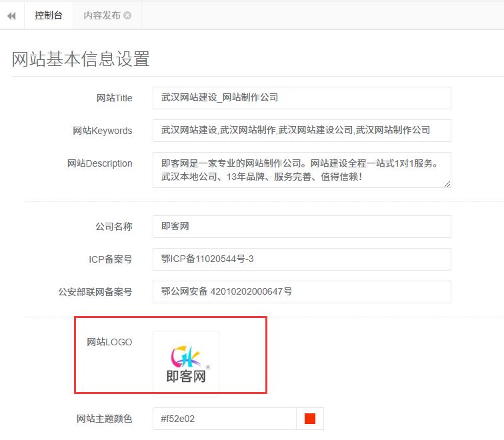Viewport: 504px width, 440px height.
Task: Open the red theme color swatch picker
Action: click(310, 419)
